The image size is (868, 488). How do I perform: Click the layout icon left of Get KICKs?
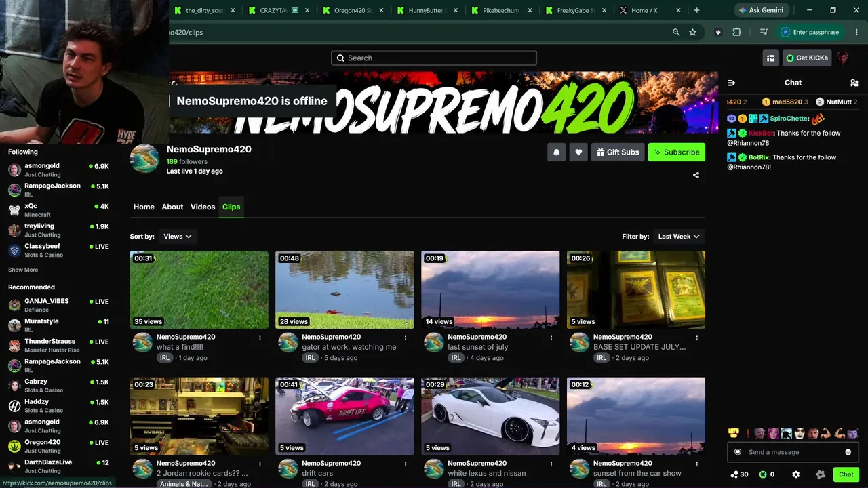point(770,58)
